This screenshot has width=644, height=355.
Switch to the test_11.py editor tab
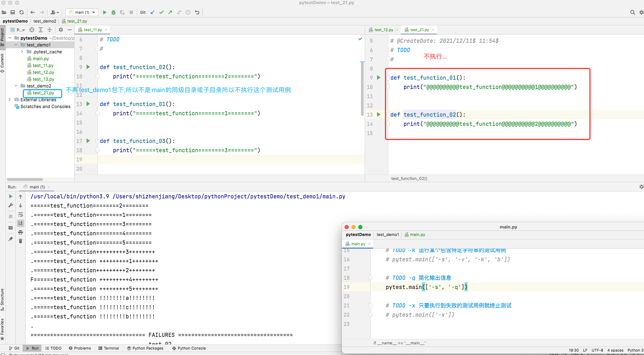coord(93,30)
